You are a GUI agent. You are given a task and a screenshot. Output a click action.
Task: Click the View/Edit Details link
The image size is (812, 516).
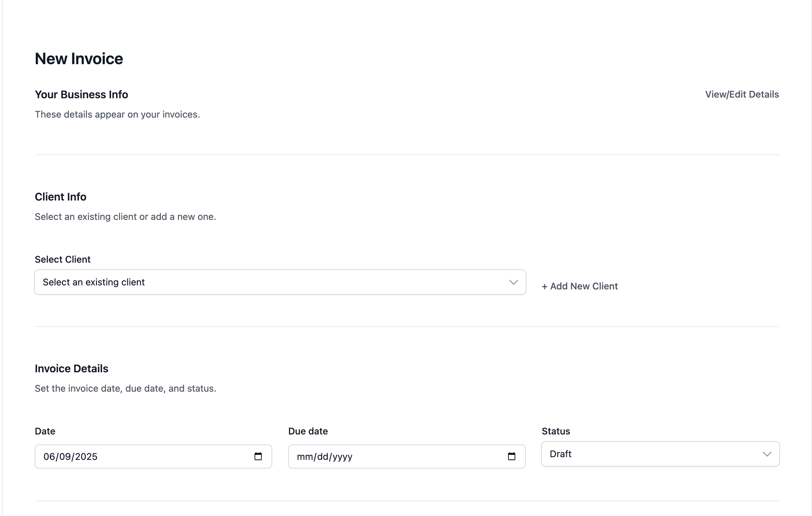[x=742, y=94]
